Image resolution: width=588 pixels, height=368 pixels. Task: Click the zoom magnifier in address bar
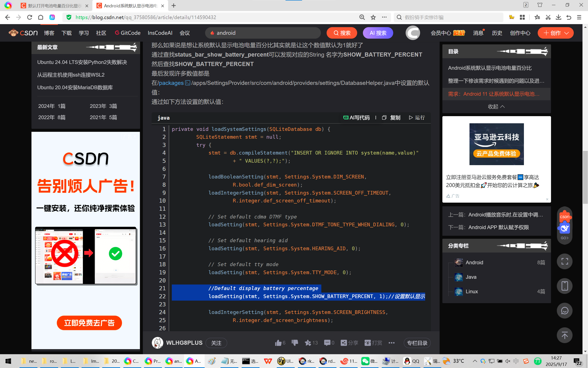point(362,17)
